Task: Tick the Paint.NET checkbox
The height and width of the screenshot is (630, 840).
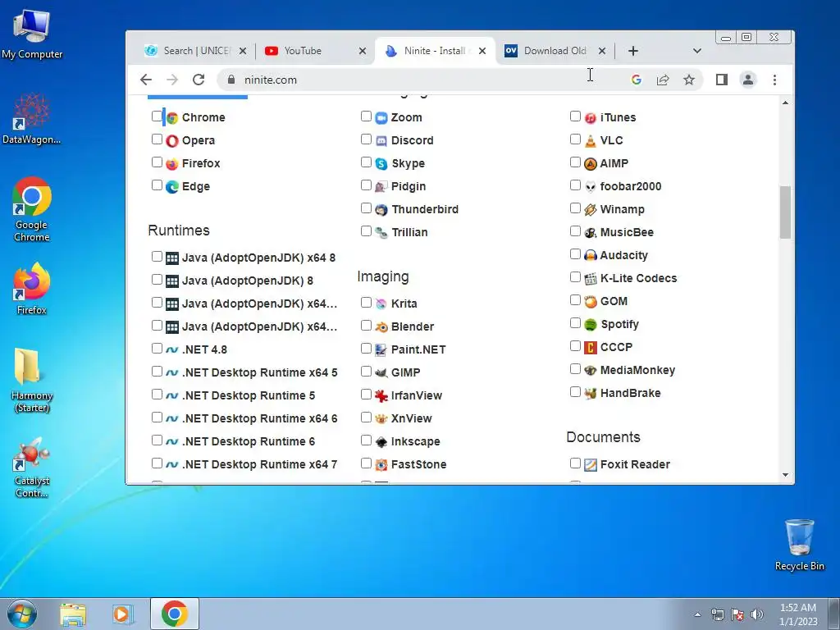Action: click(x=367, y=348)
